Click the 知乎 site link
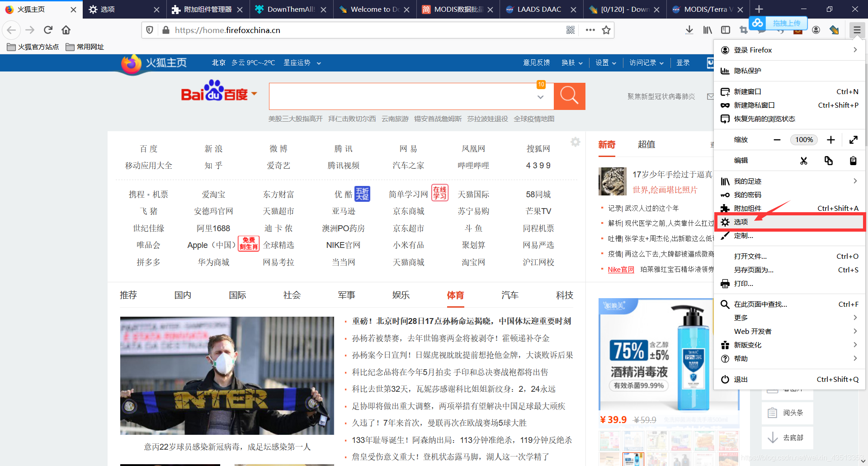Viewport: 868px width, 466px height. click(x=213, y=166)
